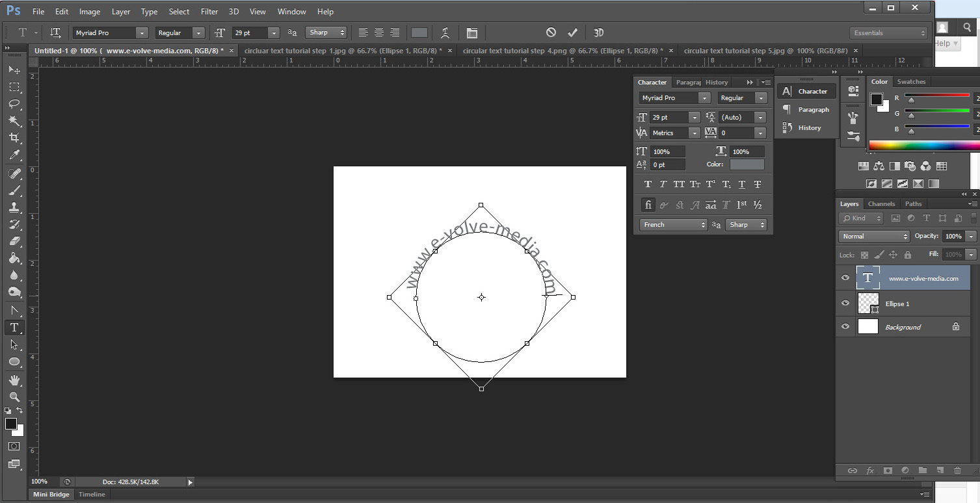Open the Essentials workspace dropdown
This screenshot has height=503, width=980.
[888, 33]
